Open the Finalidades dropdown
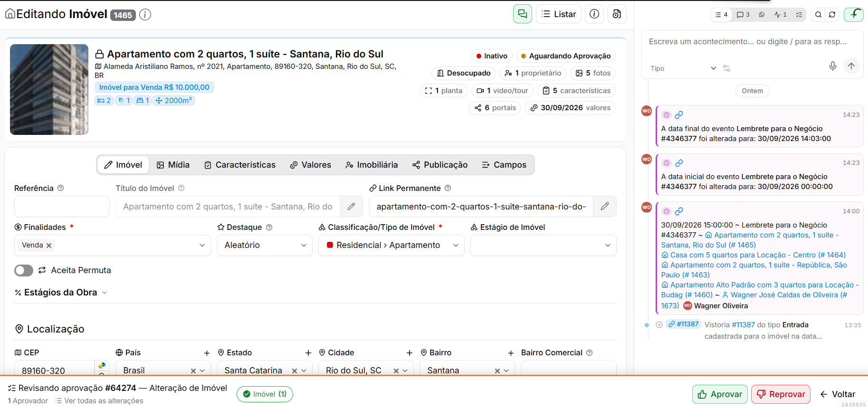This screenshot has height=408, width=868. pyautogui.click(x=112, y=246)
